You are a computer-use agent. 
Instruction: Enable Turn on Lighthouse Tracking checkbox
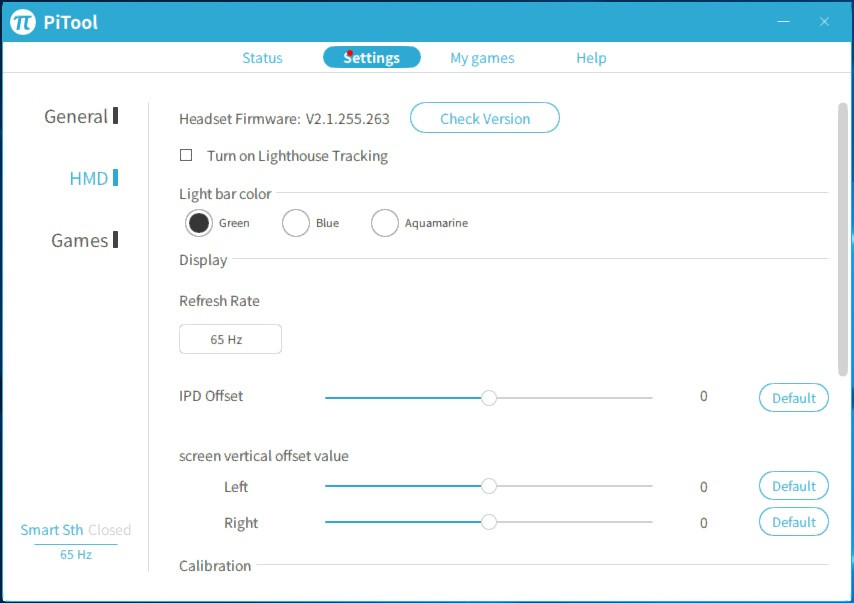(186, 155)
